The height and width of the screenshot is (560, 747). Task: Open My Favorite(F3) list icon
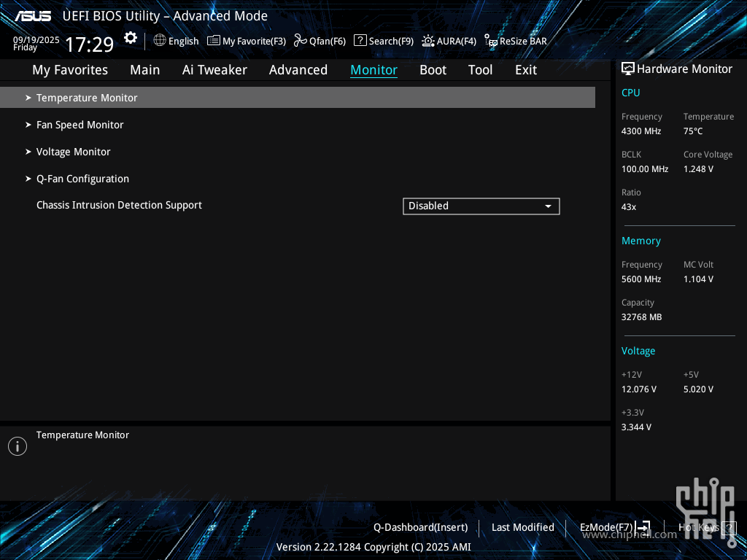tap(214, 41)
